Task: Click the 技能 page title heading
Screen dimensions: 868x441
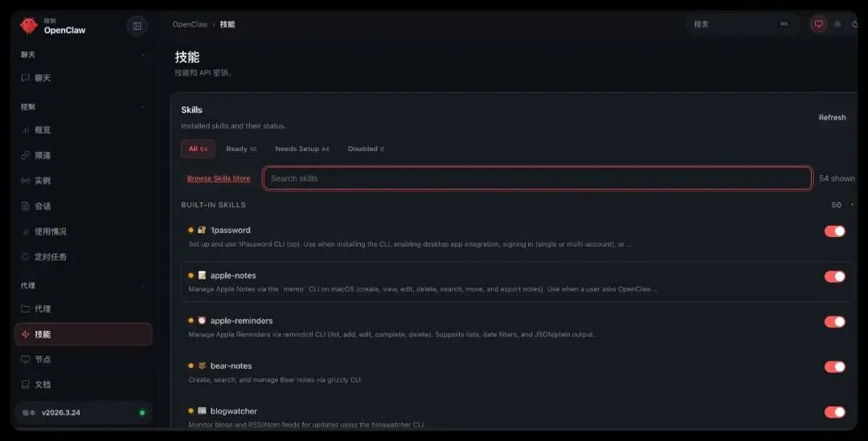Action: tap(187, 57)
